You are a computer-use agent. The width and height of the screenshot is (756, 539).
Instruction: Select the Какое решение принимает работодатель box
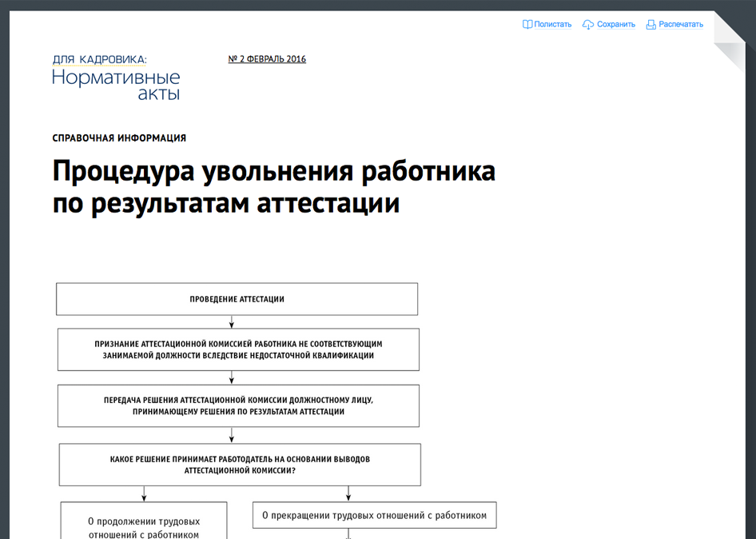(240, 465)
